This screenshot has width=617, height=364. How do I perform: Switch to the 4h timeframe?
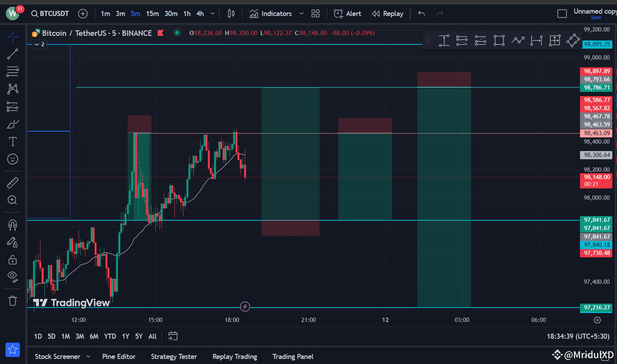click(x=200, y=14)
